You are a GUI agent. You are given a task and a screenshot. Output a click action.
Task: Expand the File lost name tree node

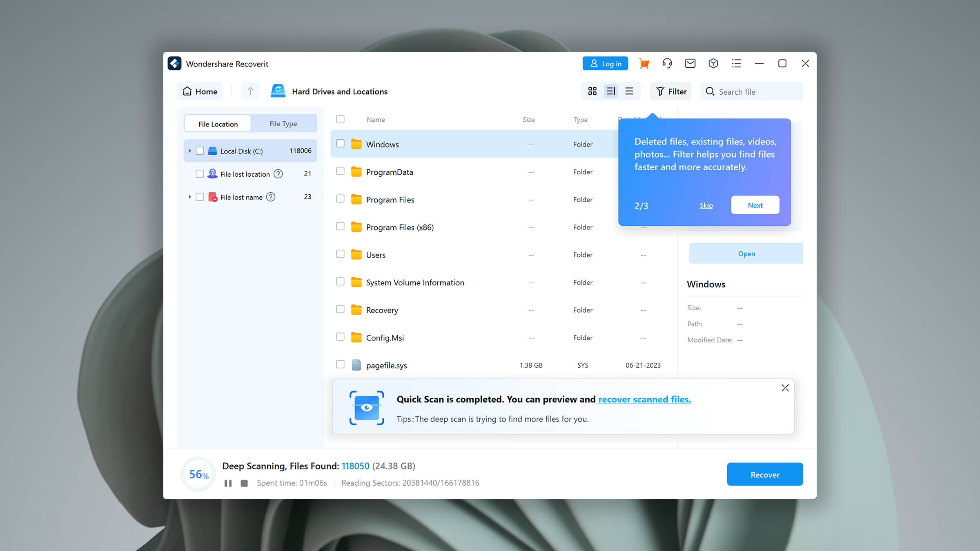click(x=190, y=197)
